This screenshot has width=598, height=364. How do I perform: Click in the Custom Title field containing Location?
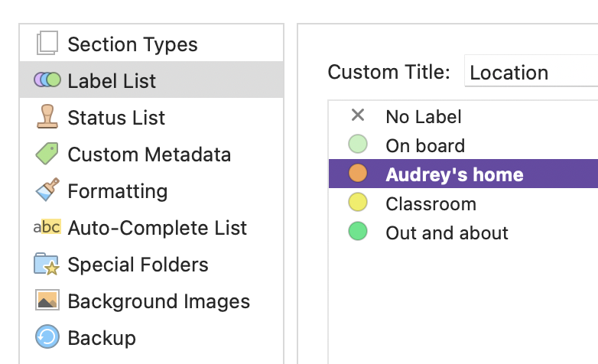pos(531,71)
